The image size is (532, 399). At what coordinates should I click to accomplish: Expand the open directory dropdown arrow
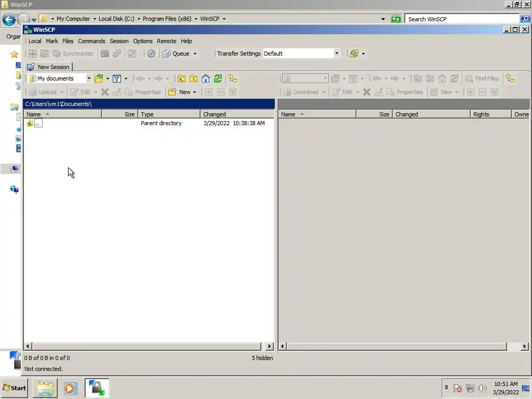[x=108, y=79]
